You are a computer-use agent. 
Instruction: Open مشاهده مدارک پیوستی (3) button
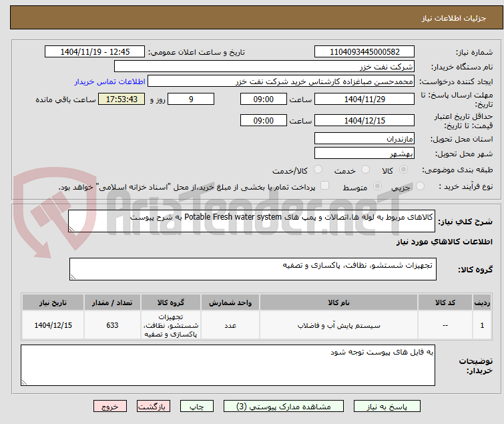click(x=284, y=407)
